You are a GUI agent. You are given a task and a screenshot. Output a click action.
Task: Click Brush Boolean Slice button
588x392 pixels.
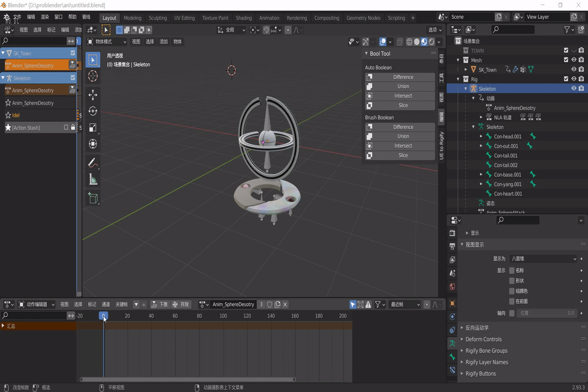pos(400,155)
